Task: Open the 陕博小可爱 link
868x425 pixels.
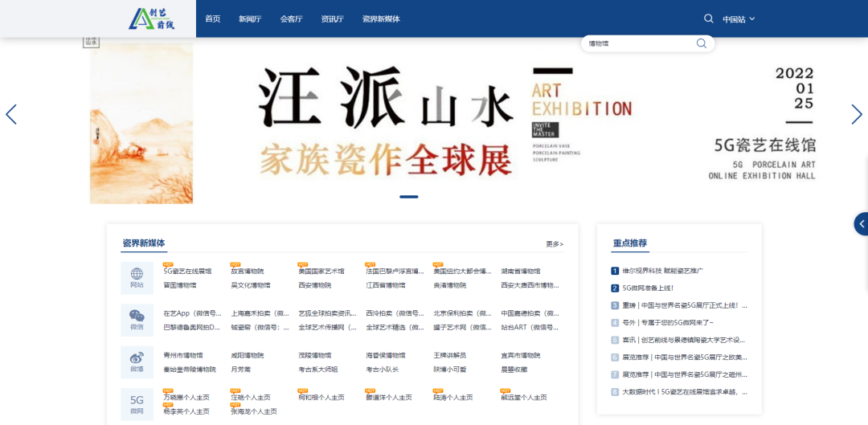Action: (450, 369)
